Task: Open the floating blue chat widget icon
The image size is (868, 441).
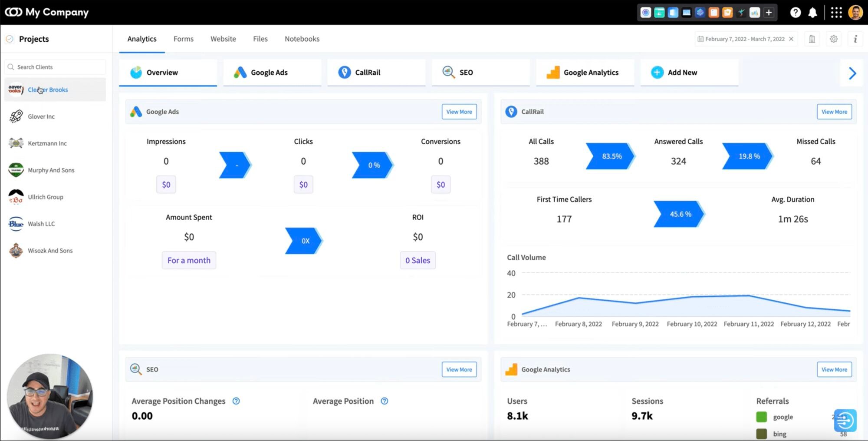Action: (845, 420)
